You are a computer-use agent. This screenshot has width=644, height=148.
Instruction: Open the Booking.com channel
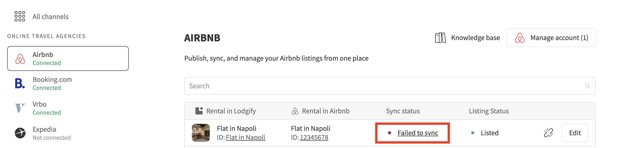pyautogui.click(x=52, y=83)
